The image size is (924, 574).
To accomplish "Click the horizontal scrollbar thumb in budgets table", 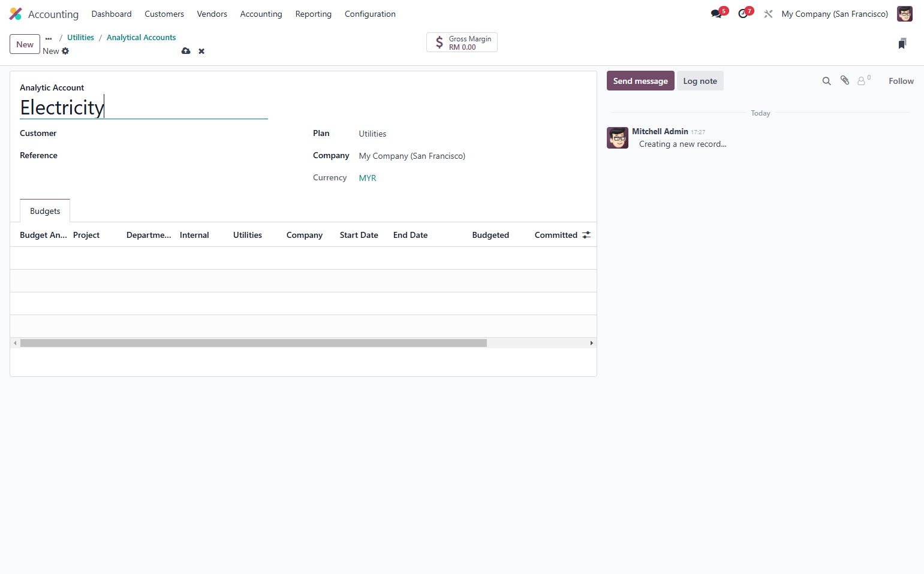I will [254, 343].
